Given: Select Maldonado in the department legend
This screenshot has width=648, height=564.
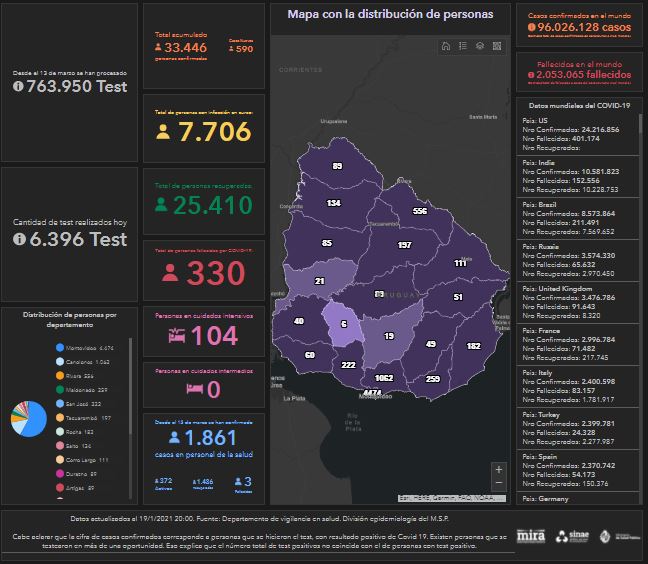Looking at the screenshot, I should (x=88, y=389).
